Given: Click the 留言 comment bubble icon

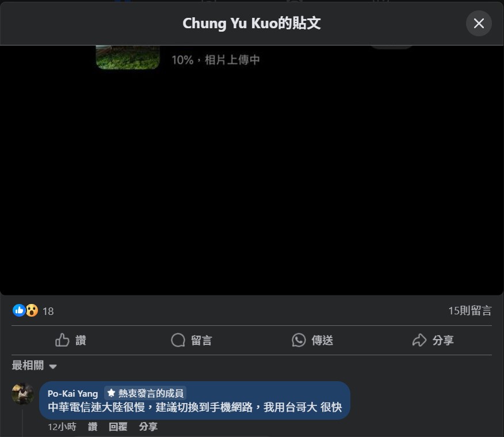Looking at the screenshot, I should click(x=178, y=340).
